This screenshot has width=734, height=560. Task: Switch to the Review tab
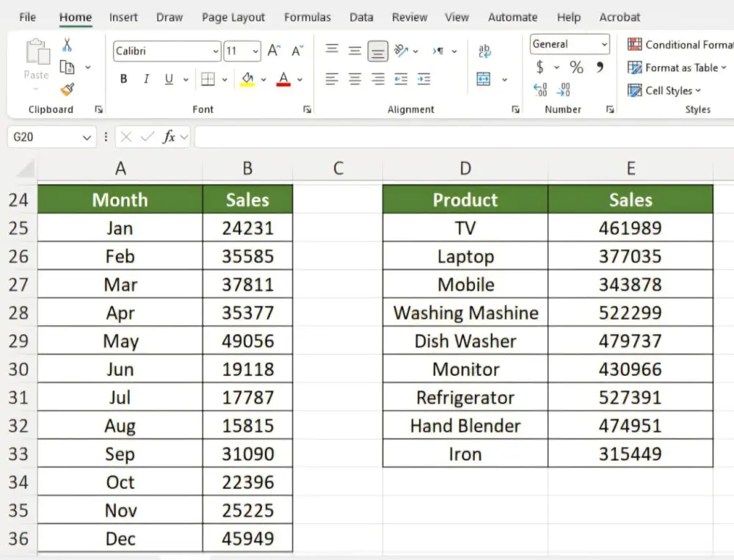(x=410, y=18)
